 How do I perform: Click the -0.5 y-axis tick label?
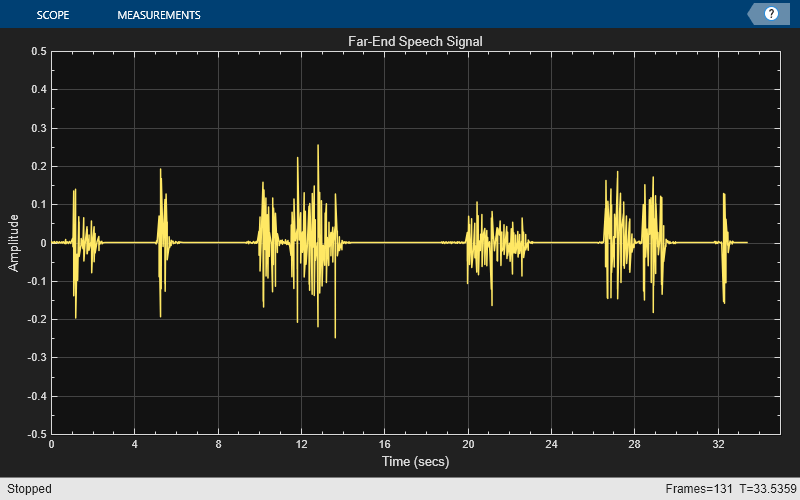(x=37, y=434)
